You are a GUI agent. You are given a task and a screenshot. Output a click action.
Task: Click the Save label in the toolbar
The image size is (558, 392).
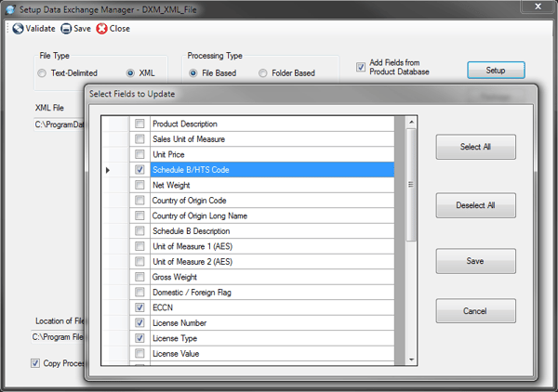(x=82, y=29)
